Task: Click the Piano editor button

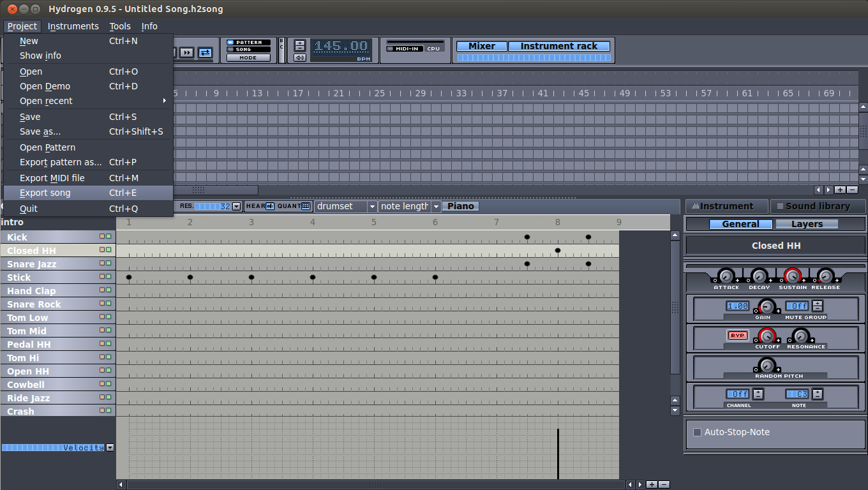Action: coord(461,206)
